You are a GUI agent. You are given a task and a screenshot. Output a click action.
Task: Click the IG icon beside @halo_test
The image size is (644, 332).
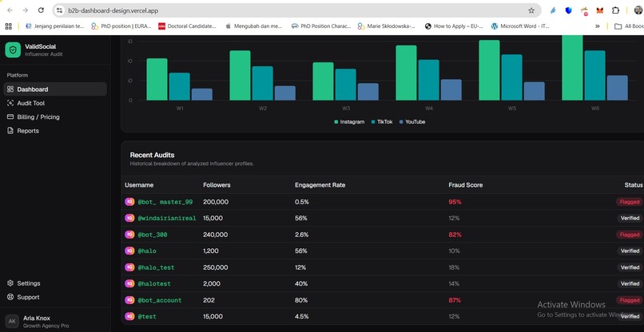click(x=129, y=267)
